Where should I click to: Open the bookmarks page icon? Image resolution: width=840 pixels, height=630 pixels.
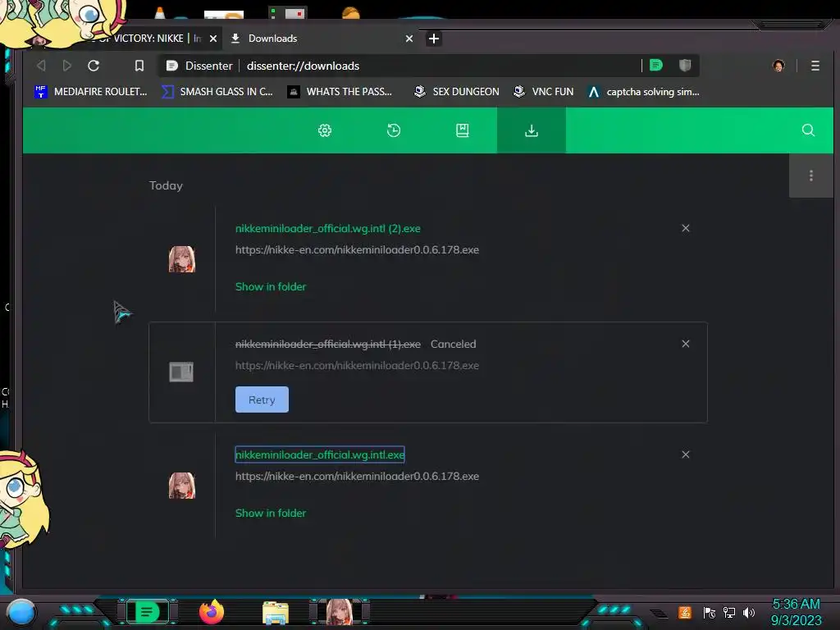click(x=463, y=130)
